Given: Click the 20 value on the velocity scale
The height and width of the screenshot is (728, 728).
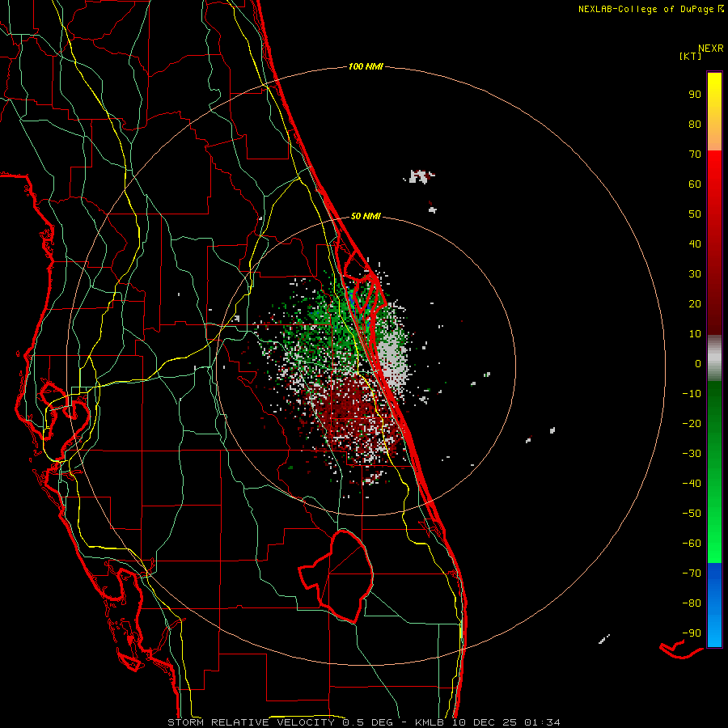Looking at the screenshot, I should point(695,303).
